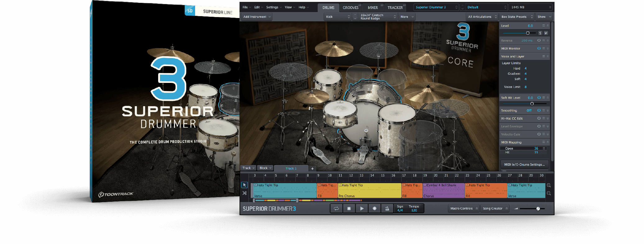The width and height of the screenshot is (644, 244).
Task: Select the Track 1 tab
Action: [291, 169]
